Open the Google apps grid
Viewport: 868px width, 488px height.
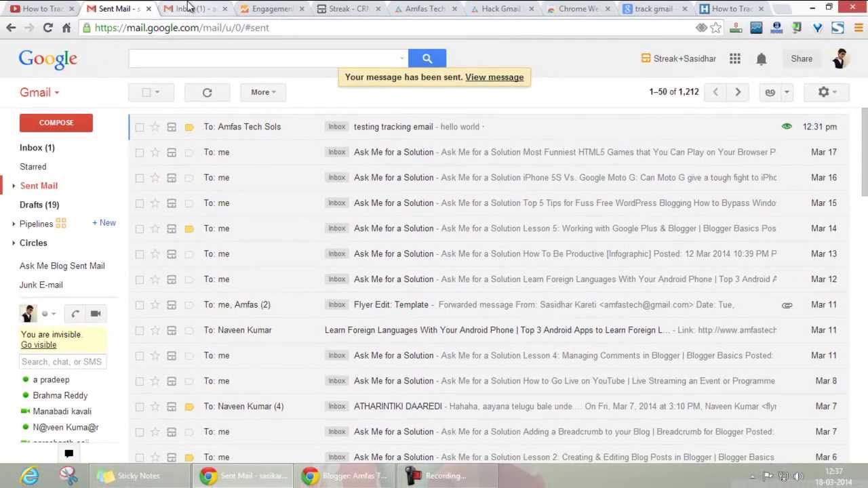coord(735,59)
